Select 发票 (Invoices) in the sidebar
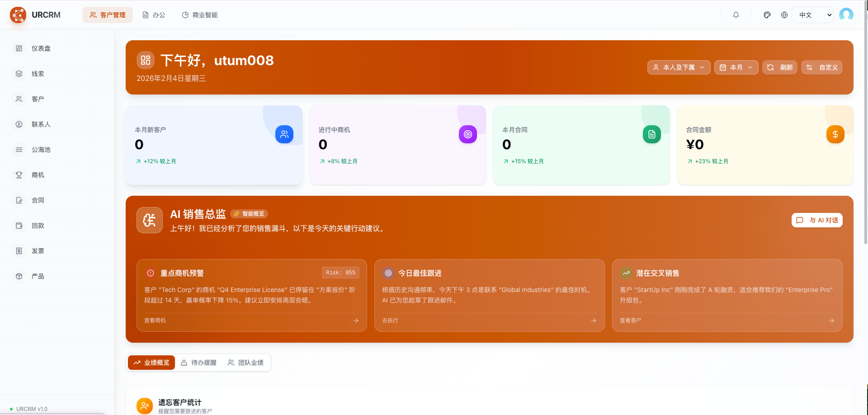868x415 pixels. [38, 250]
